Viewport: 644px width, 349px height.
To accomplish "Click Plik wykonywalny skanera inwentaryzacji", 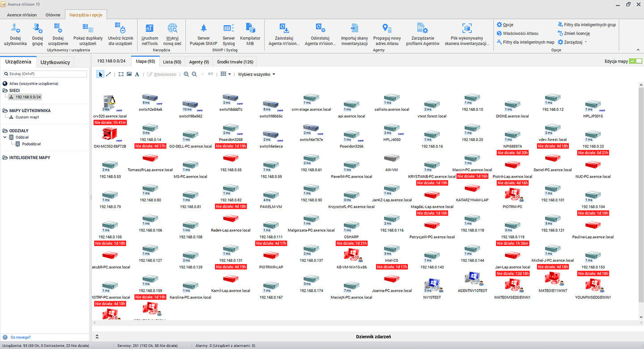I will (x=467, y=34).
